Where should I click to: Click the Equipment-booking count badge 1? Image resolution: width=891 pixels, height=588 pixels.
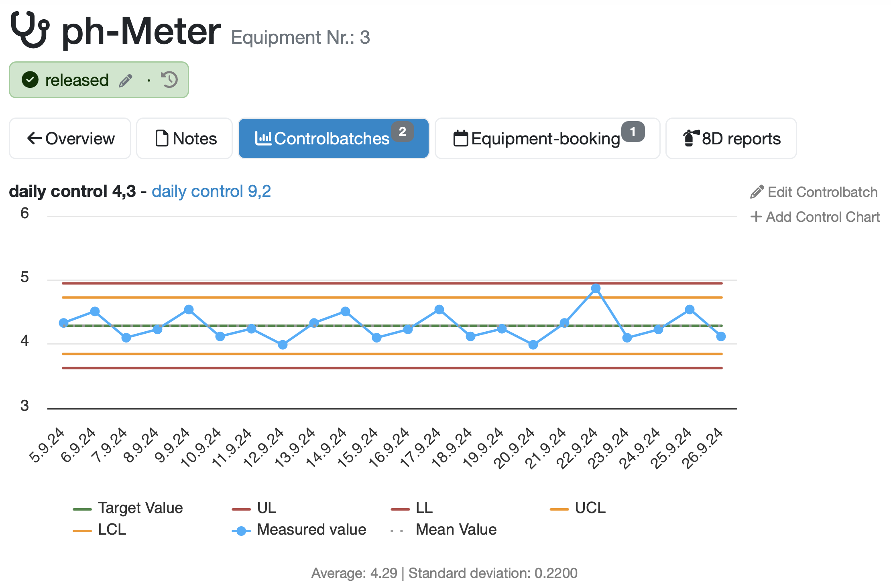(633, 132)
